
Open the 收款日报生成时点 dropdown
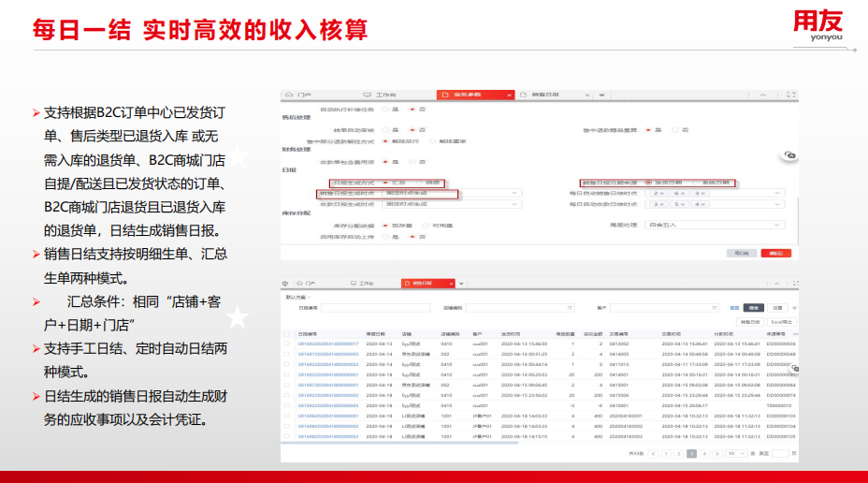tap(452, 204)
